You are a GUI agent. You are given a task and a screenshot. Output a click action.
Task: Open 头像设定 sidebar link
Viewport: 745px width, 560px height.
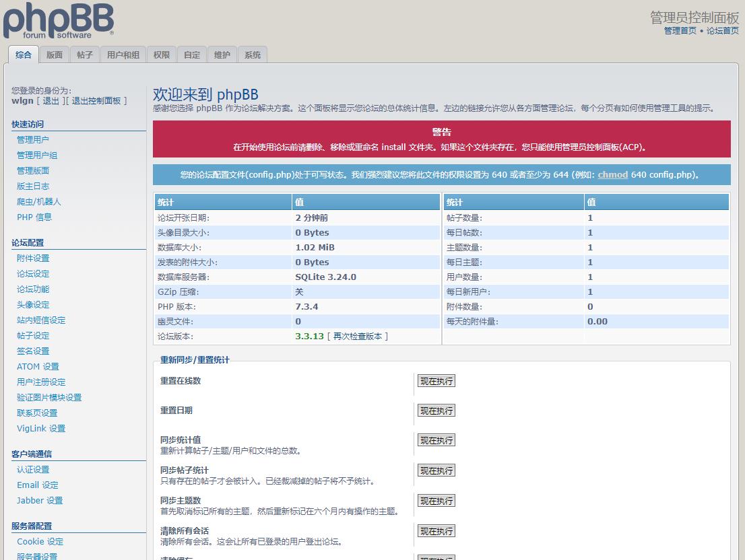(33, 305)
